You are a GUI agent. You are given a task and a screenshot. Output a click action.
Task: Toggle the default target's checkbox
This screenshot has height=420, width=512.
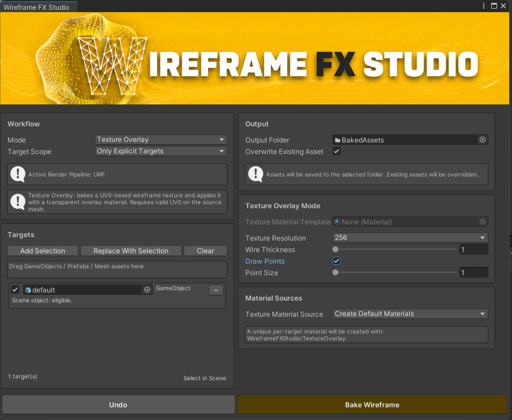[x=15, y=290]
